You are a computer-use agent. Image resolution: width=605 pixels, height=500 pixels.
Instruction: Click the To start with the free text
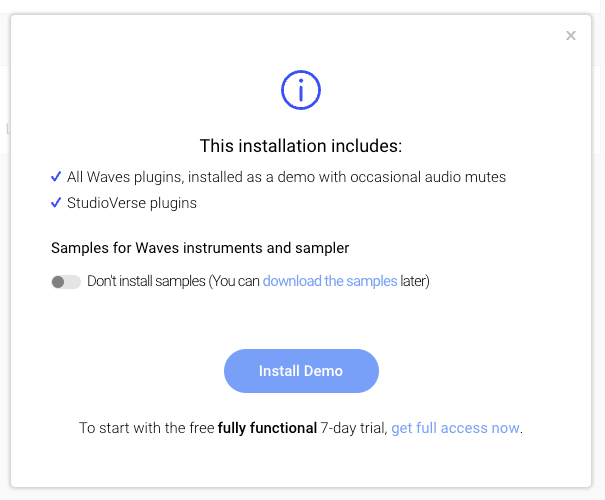click(x=147, y=428)
